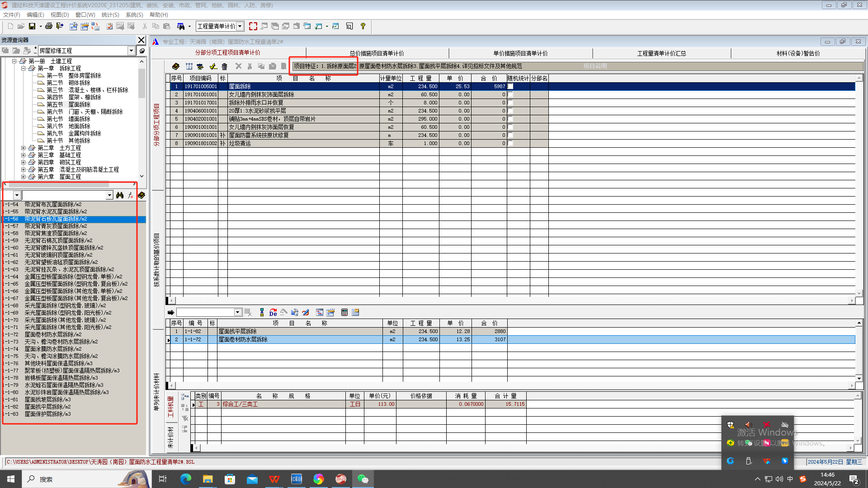This screenshot has width=868, height=488.
Task: Open the 编辑(E) menu
Action: click(35, 15)
